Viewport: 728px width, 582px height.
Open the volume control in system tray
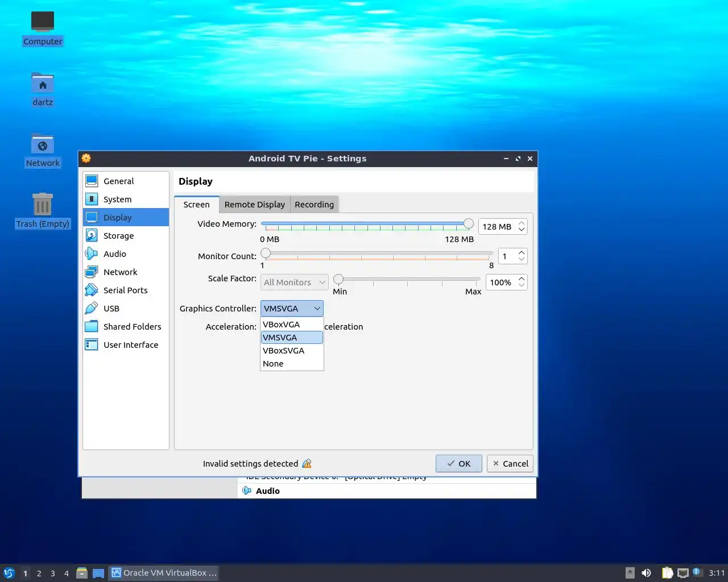tap(647, 573)
